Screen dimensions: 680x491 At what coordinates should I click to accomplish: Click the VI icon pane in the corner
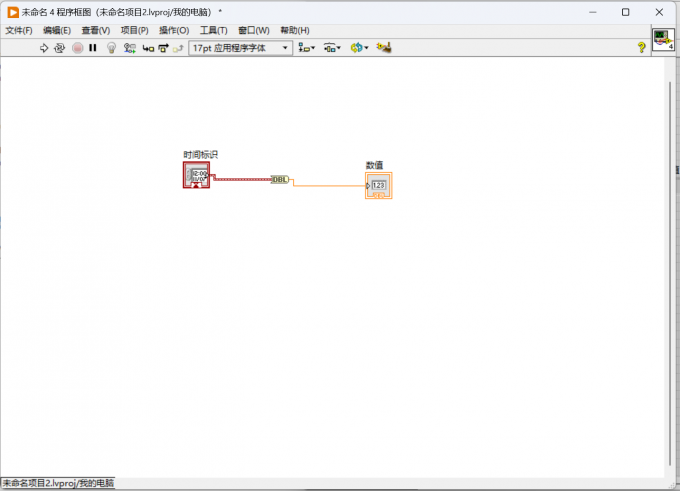click(x=663, y=40)
